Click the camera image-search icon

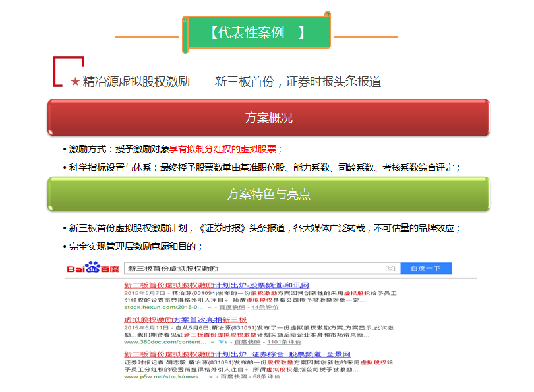tap(390, 269)
